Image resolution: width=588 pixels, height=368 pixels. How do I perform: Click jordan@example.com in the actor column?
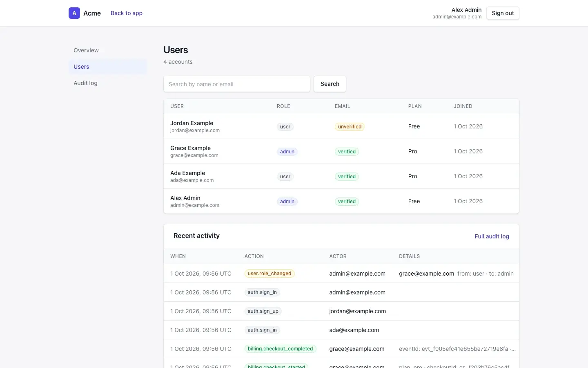point(357,311)
